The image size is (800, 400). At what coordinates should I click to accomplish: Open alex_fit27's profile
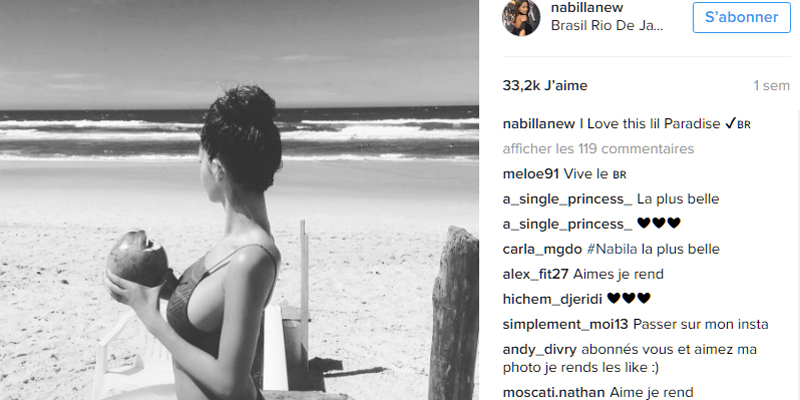pos(536,274)
